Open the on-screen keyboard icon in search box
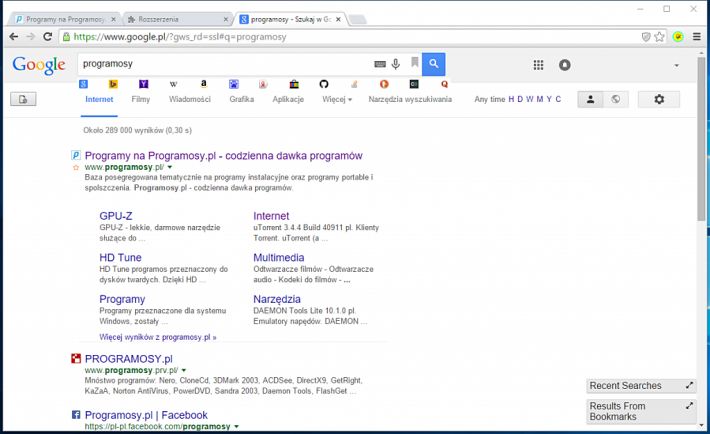 click(380, 64)
